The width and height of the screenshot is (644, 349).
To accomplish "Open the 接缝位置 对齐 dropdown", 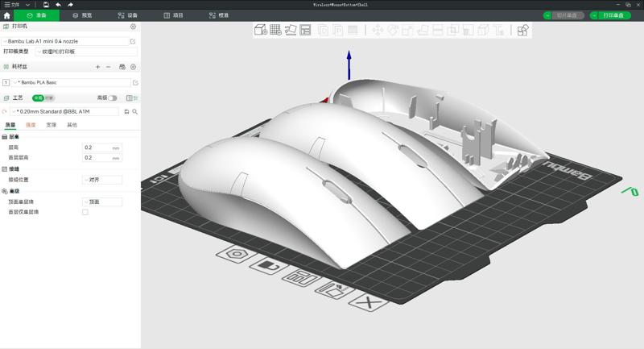I will tap(102, 180).
